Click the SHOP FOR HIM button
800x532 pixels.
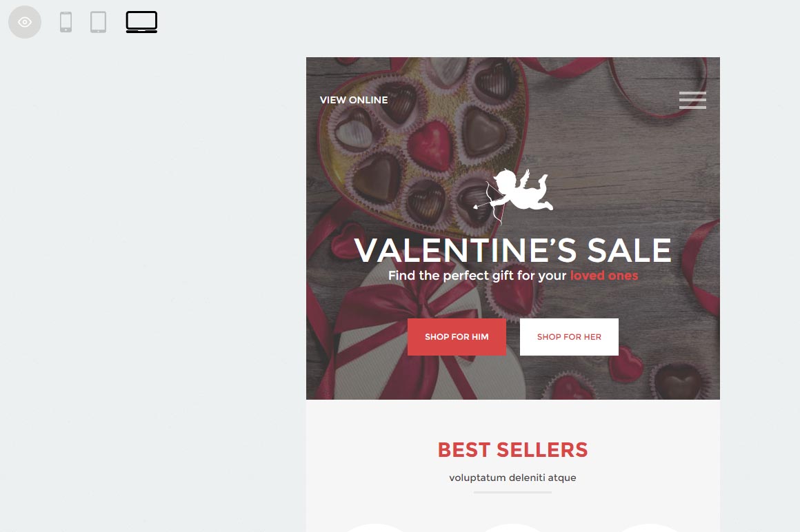coord(457,337)
